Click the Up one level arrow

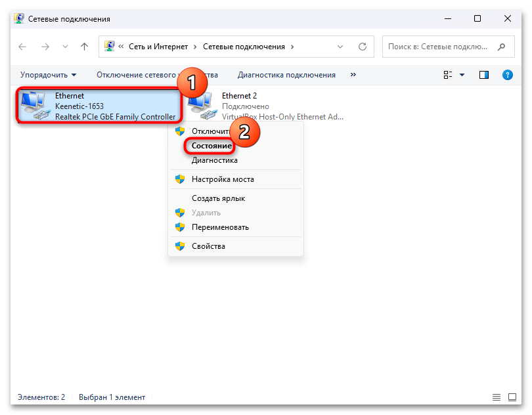point(84,47)
